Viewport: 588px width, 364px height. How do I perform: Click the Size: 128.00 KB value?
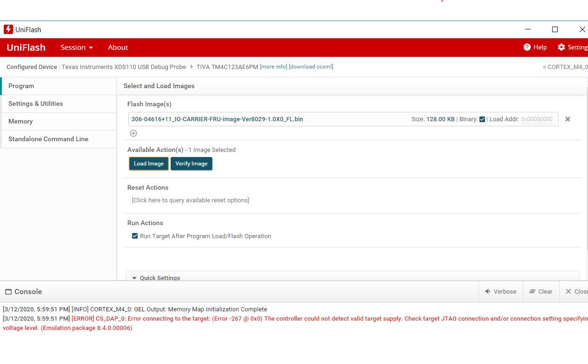click(433, 119)
